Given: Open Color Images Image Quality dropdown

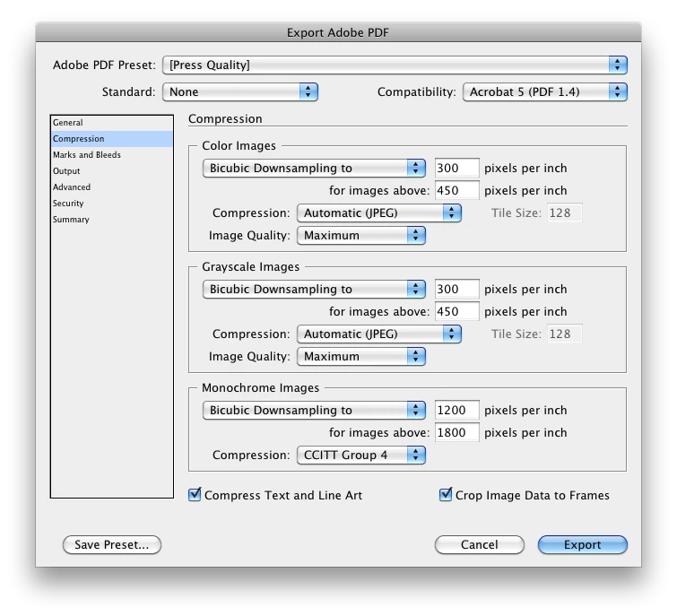Looking at the screenshot, I should (x=361, y=236).
